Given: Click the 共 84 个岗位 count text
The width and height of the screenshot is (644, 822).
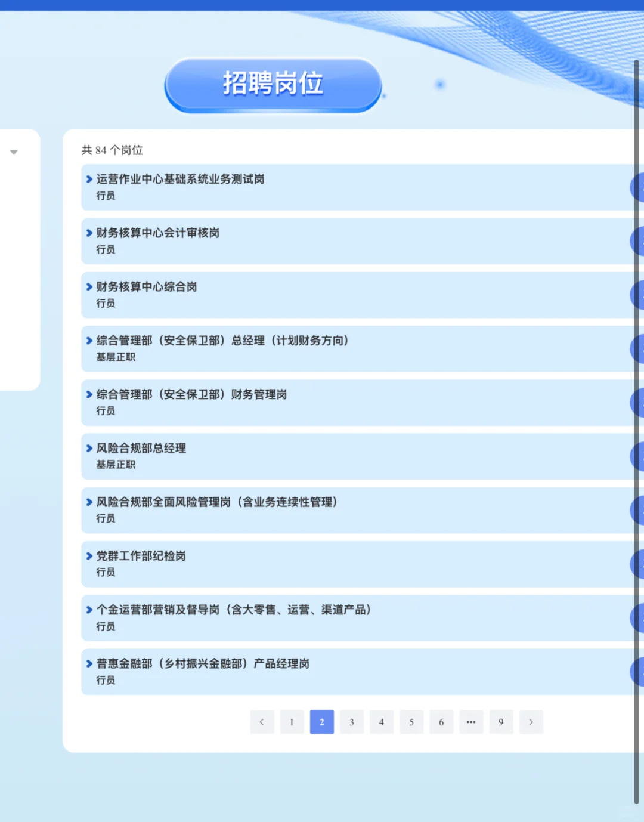Looking at the screenshot, I should point(112,150).
